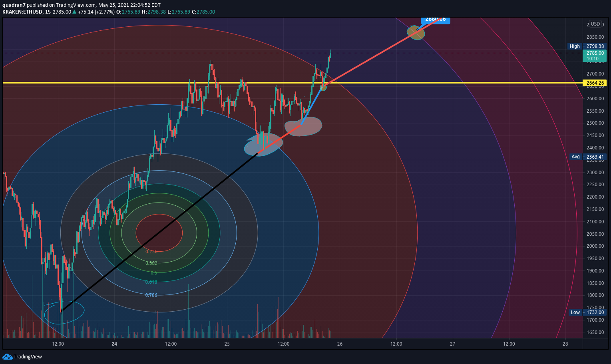Click the 1700.00 price axis label
The image size is (611, 364).
[595, 320]
